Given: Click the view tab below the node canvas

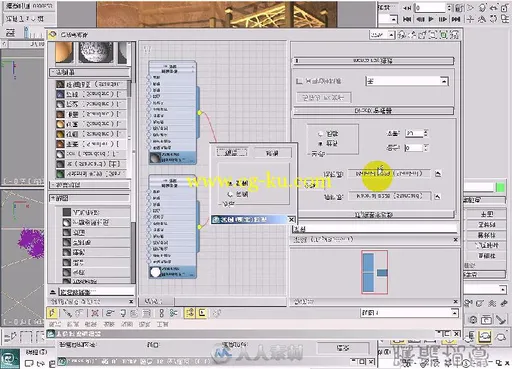Looking at the screenshot, I should click(155, 302).
